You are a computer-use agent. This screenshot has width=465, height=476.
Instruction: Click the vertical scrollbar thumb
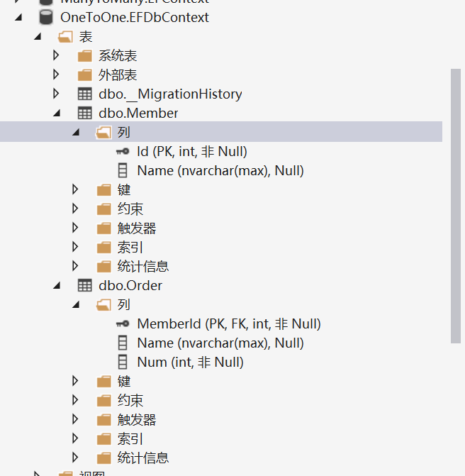coord(456,206)
